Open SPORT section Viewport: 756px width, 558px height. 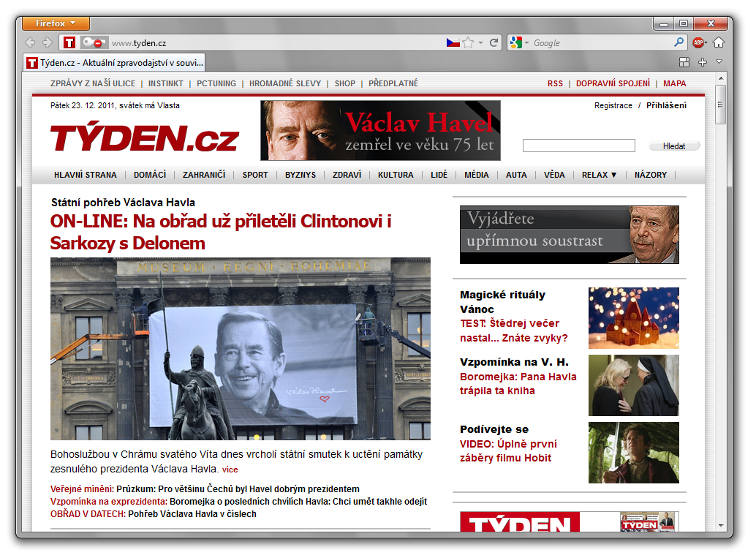tap(255, 175)
